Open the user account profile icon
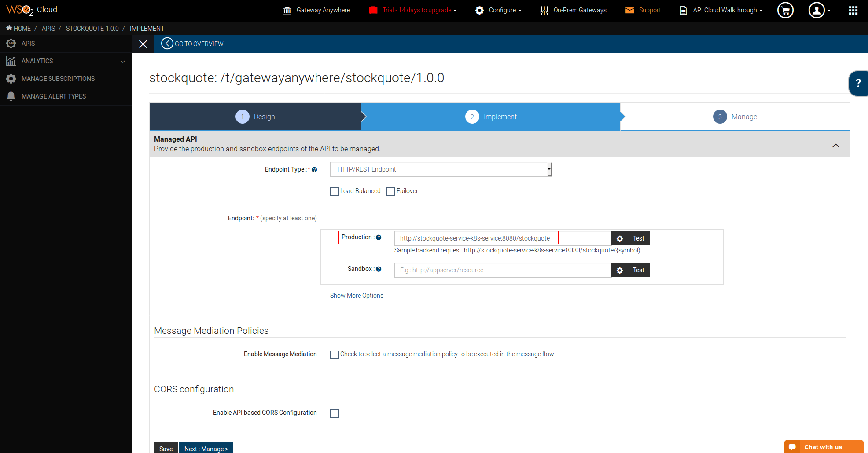Viewport: 868px width, 453px height. (817, 10)
